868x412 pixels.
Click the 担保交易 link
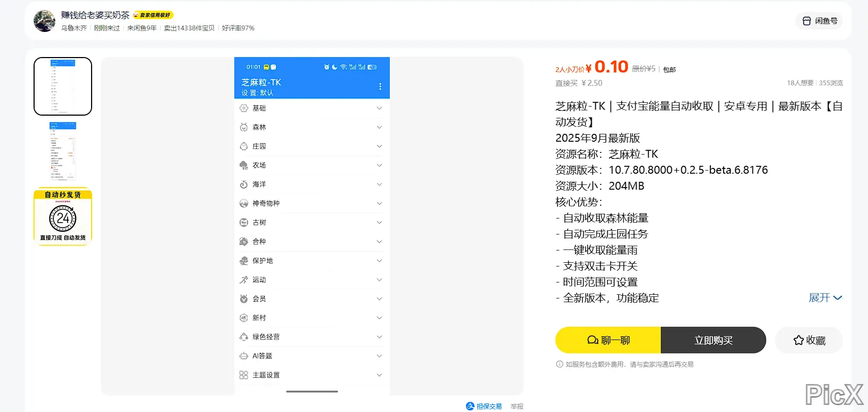[489, 406]
